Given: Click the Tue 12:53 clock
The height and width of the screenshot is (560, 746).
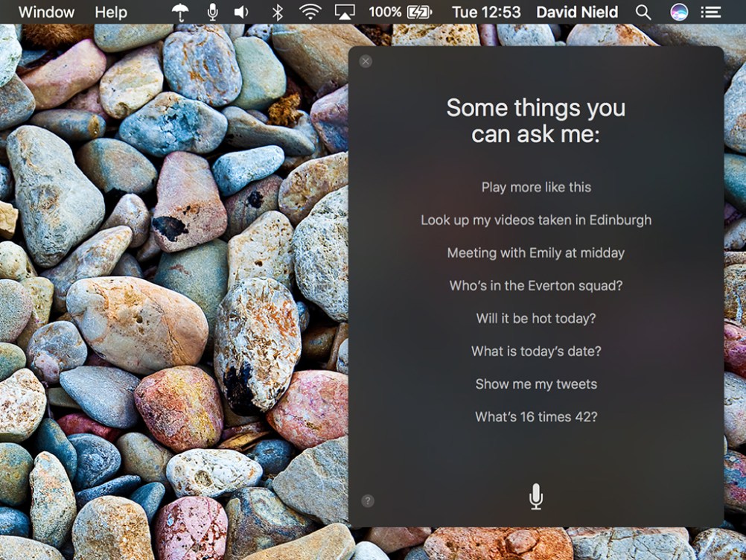Looking at the screenshot, I should tap(486, 12).
